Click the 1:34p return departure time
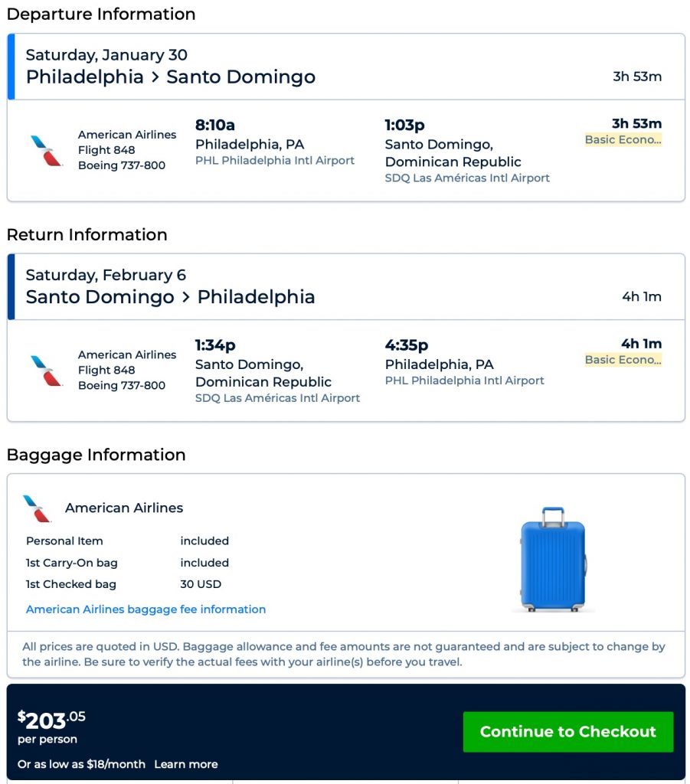The image size is (690, 784). tap(215, 345)
